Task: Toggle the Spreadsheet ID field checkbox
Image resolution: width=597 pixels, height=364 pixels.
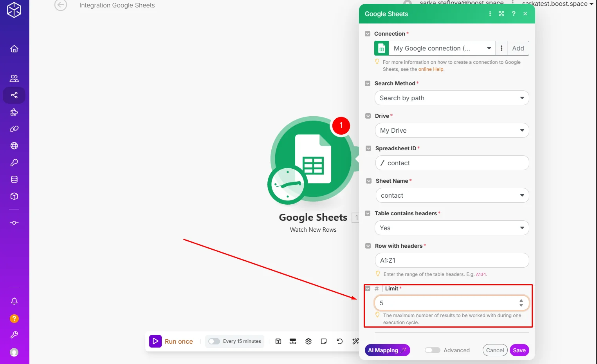Action: point(368,148)
